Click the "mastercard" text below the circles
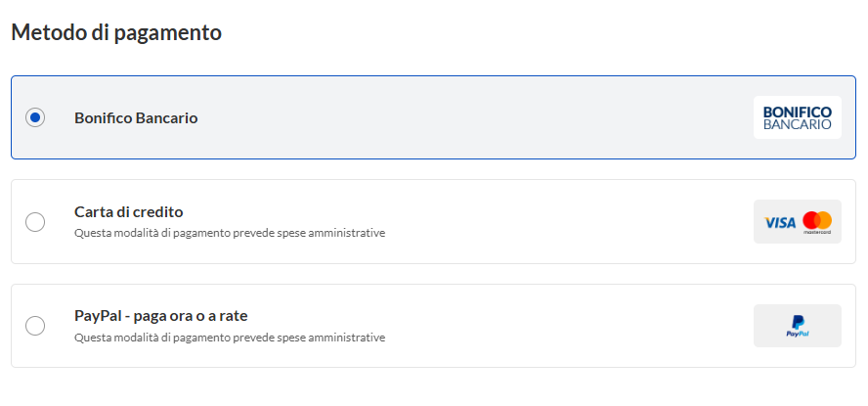The height and width of the screenshot is (406, 868). [x=816, y=233]
